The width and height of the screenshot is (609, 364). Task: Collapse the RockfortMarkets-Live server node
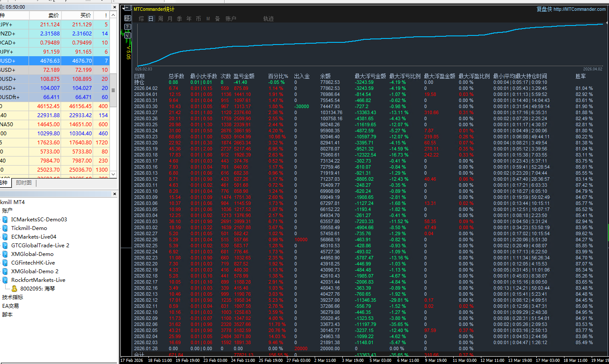pyautogui.click(x=5, y=280)
